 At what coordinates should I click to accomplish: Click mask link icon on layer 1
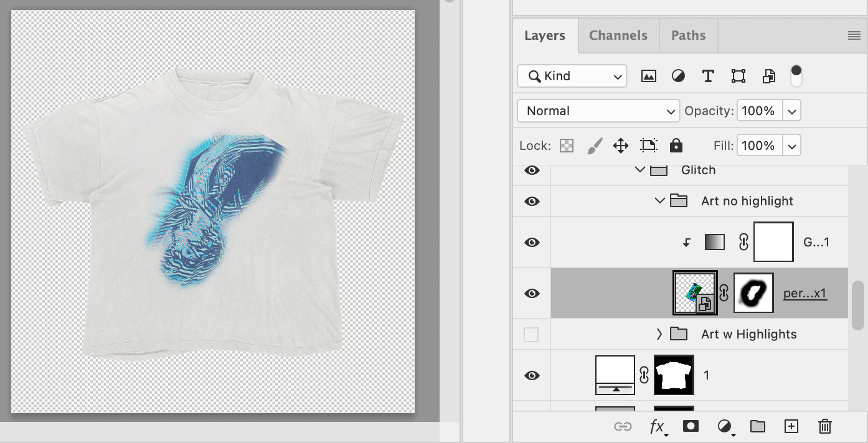(x=644, y=375)
